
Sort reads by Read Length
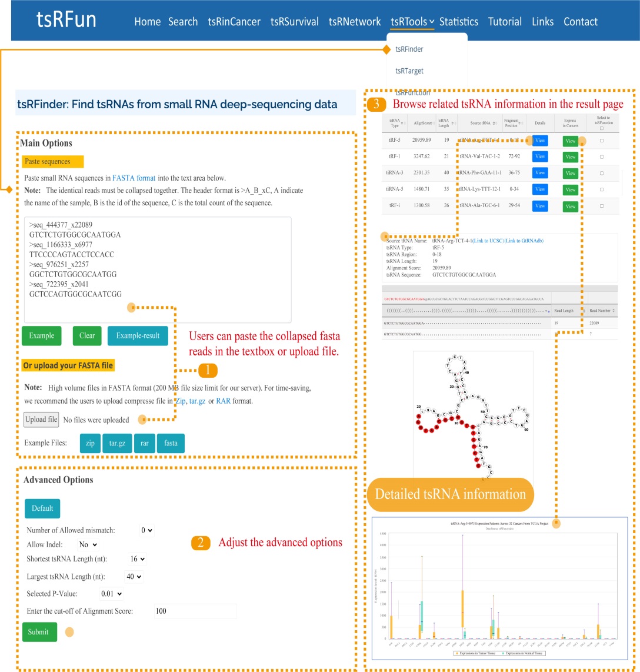click(583, 310)
